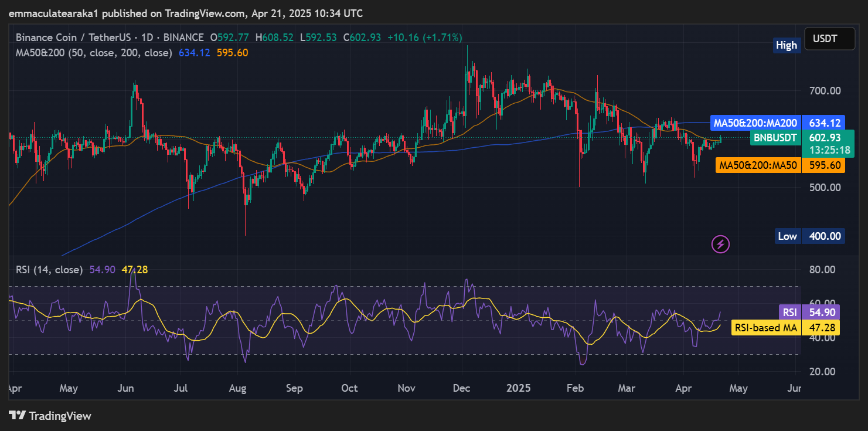This screenshot has height=431, width=868.
Task: Click the 40.00 RSI axis label
Action: coord(823,338)
